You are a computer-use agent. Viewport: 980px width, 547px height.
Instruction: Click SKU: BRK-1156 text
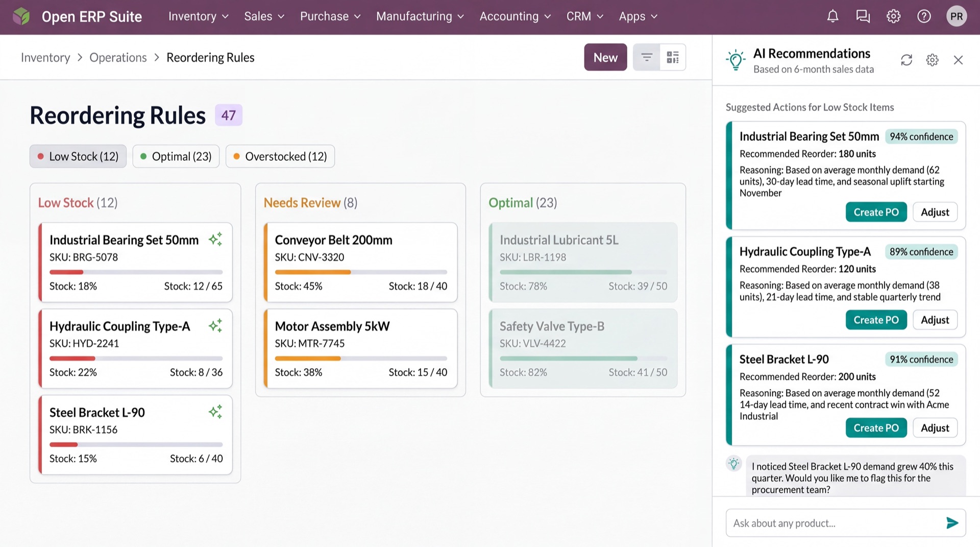pyautogui.click(x=83, y=430)
